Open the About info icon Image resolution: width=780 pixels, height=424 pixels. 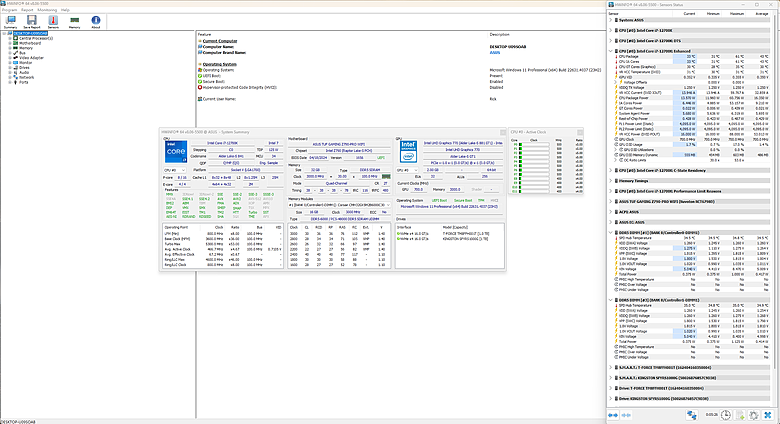[96, 20]
